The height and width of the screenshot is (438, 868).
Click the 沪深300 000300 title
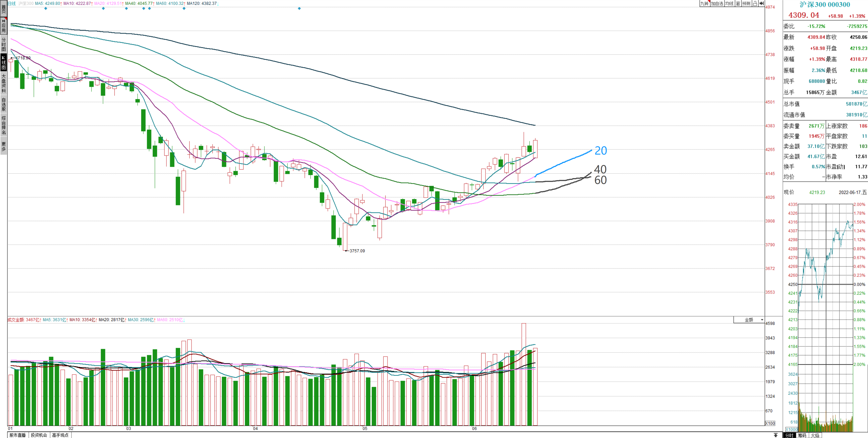pyautogui.click(x=825, y=5)
